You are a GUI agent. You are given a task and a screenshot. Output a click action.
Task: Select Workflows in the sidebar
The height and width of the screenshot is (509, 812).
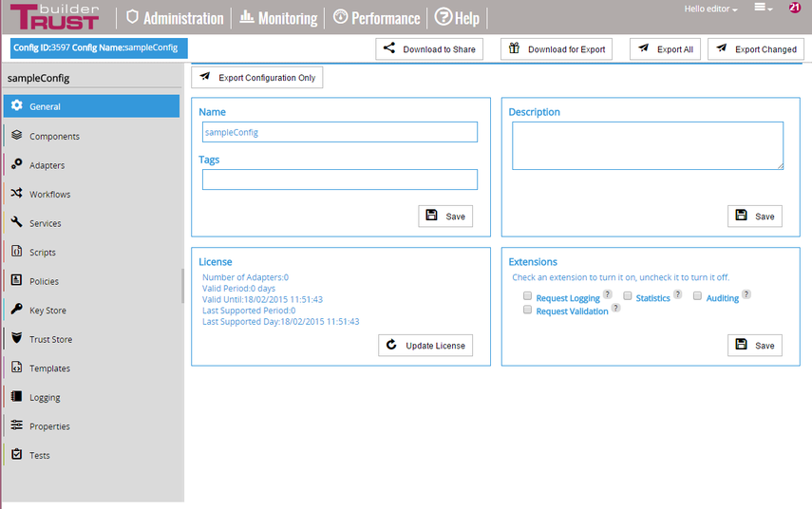(92, 194)
